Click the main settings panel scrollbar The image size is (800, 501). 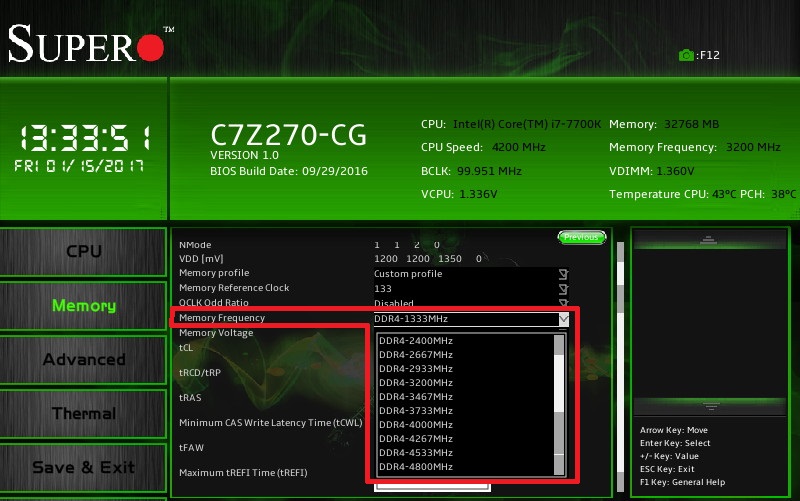tap(620, 366)
